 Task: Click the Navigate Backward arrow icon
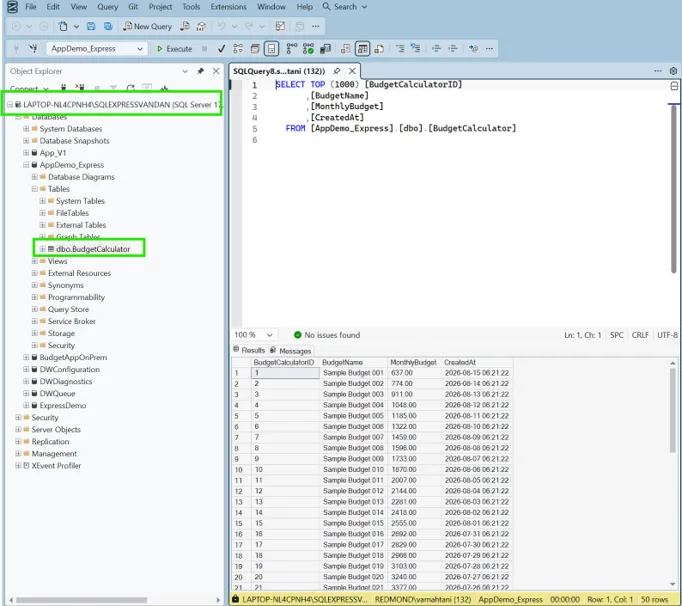[16, 26]
